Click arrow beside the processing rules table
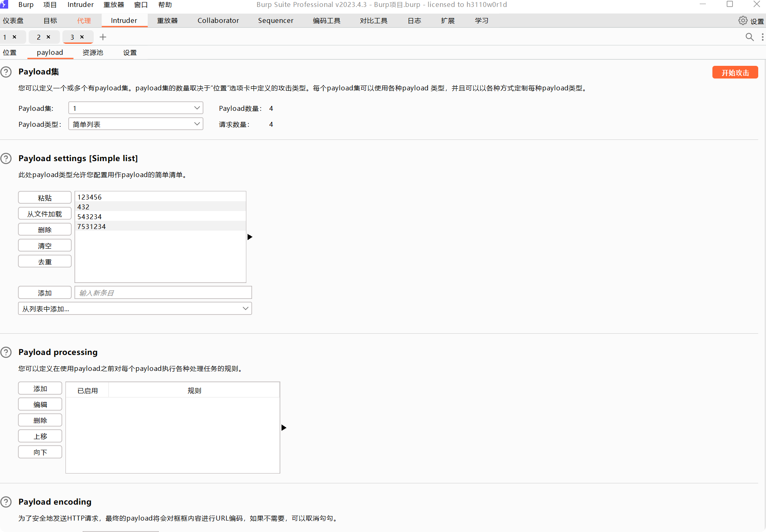 click(x=284, y=427)
